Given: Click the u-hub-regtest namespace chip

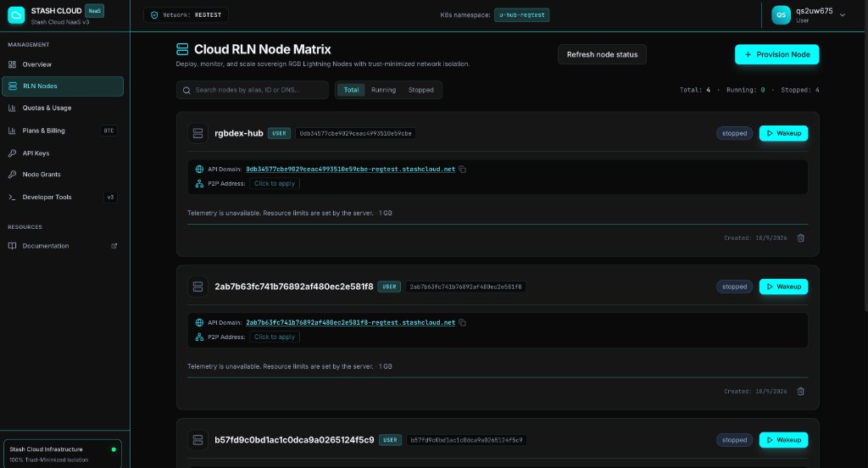Looking at the screenshot, I should (521, 15).
